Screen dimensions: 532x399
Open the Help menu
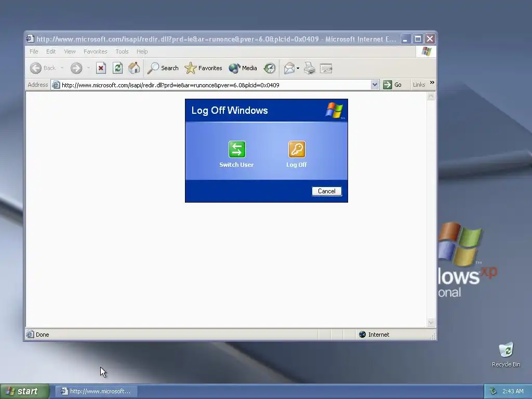point(142,51)
